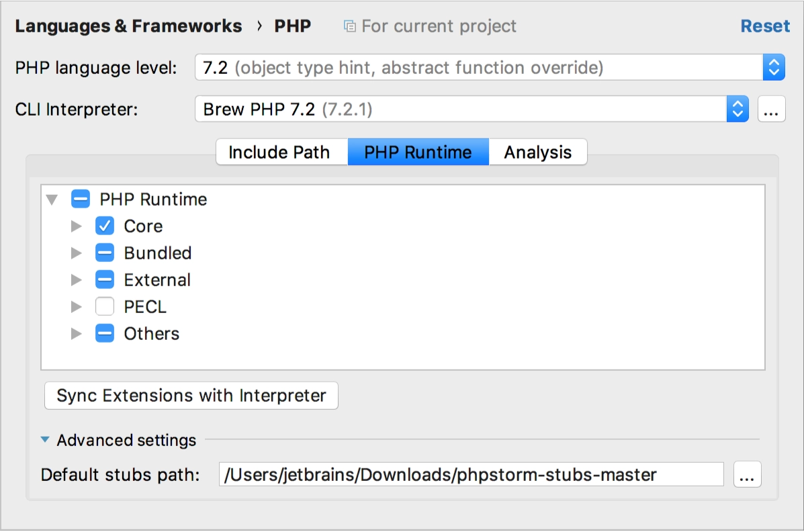Expand the External node
Viewport: 804px width, 532px height.
coord(77,279)
